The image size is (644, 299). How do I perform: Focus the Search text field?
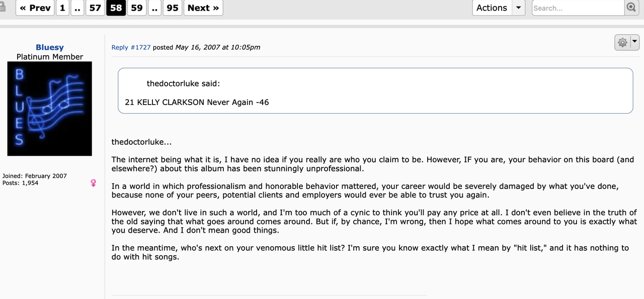click(x=578, y=8)
